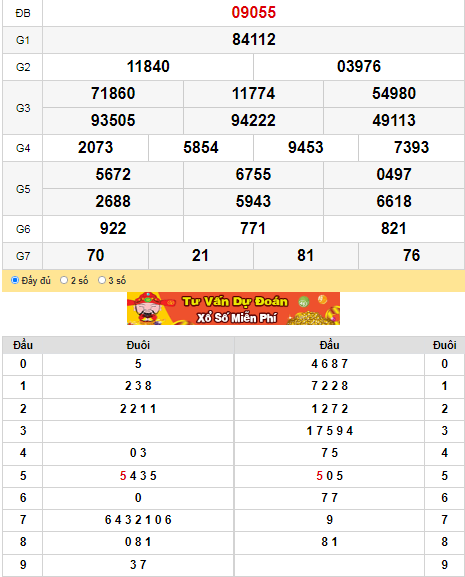Click the G7 number 76
The width and height of the screenshot is (465, 577).
click(x=411, y=255)
